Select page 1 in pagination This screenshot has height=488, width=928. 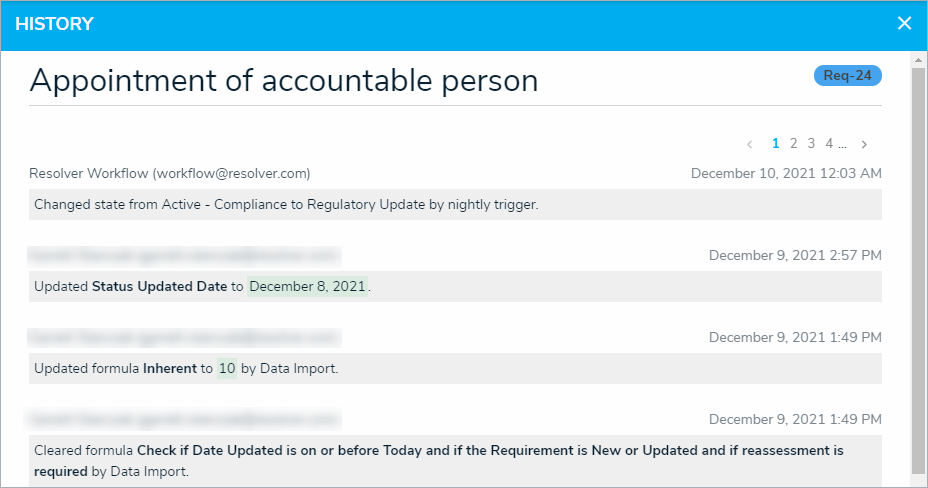point(775,143)
